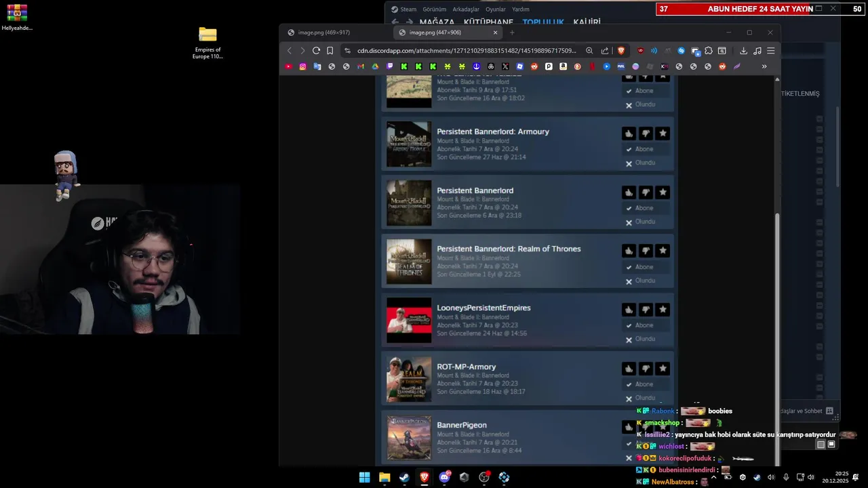Reload the image page
Image resolution: width=868 pixels, height=488 pixels.
coord(316,51)
